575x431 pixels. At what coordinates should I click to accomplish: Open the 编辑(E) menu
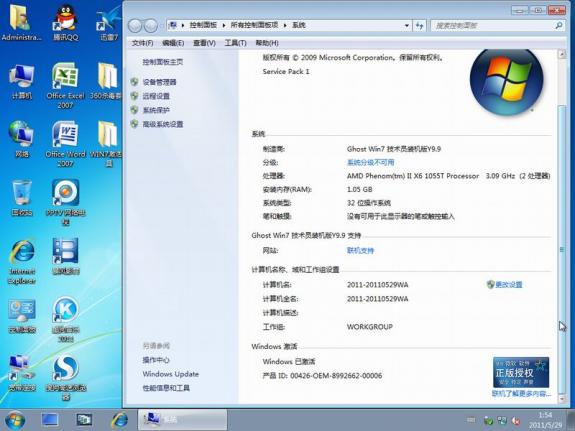[x=173, y=43]
